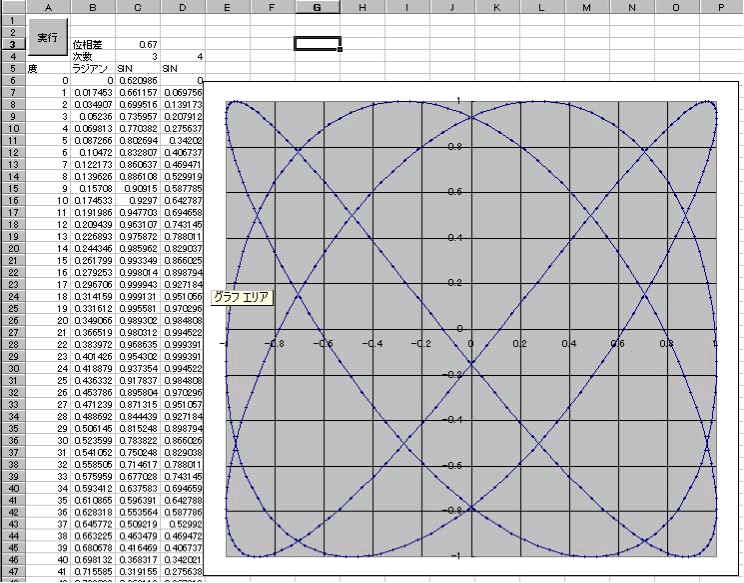Click the 次数 label cell
The width and height of the screenshot is (744, 583).
click(x=93, y=56)
